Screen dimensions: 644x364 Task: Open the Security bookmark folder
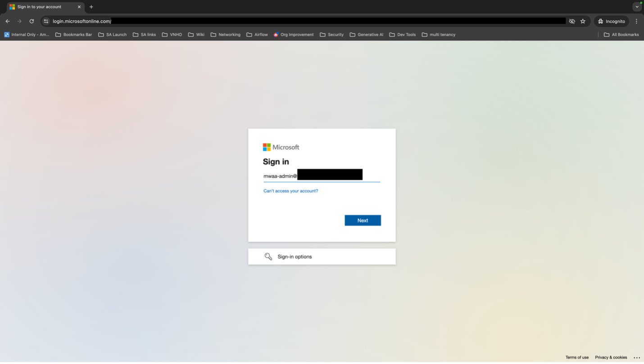point(332,35)
